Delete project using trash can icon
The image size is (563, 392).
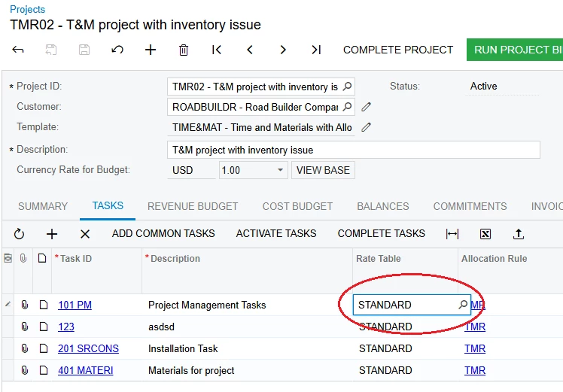184,50
